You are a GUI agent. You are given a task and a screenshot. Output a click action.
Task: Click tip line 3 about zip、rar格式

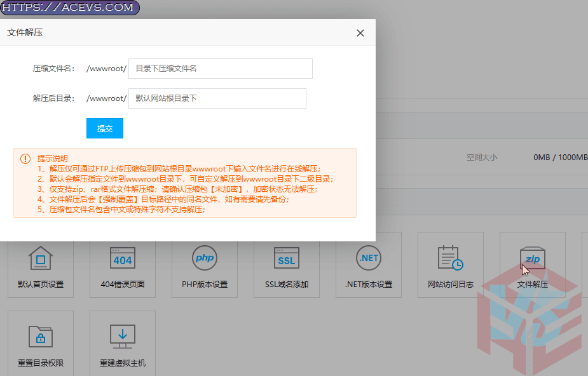click(x=178, y=189)
